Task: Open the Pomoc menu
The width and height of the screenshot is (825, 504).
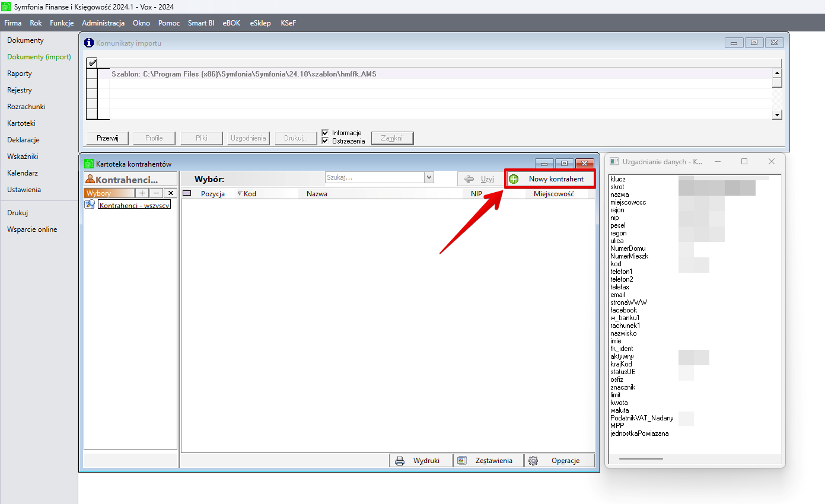Action: tap(169, 23)
